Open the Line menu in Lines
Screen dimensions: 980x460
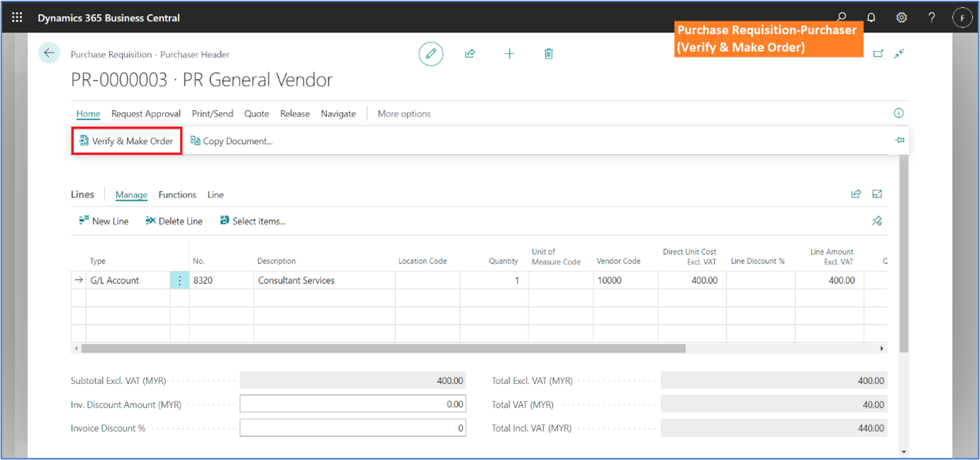click(216, 195)
